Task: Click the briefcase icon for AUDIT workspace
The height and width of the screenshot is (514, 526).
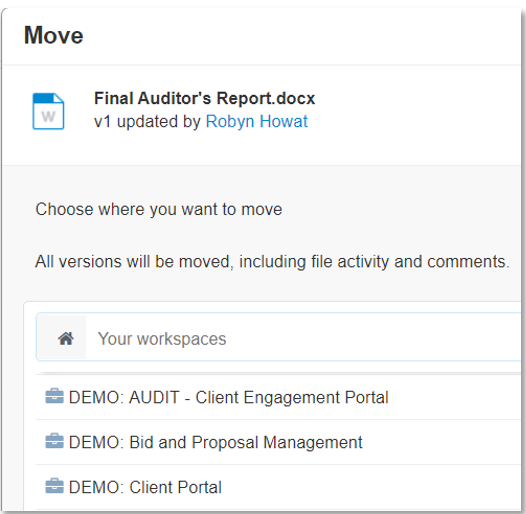Action: click(x=54, y=396)
